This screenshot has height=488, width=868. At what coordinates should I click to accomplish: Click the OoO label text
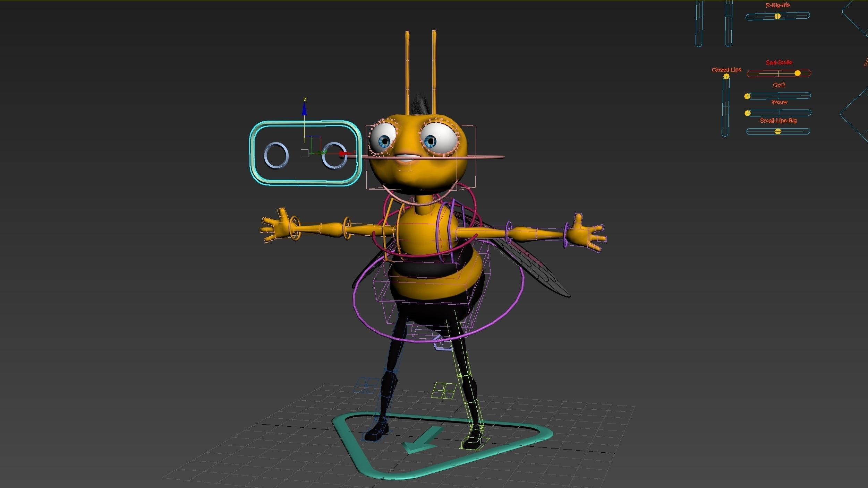(x=779, y=85)
